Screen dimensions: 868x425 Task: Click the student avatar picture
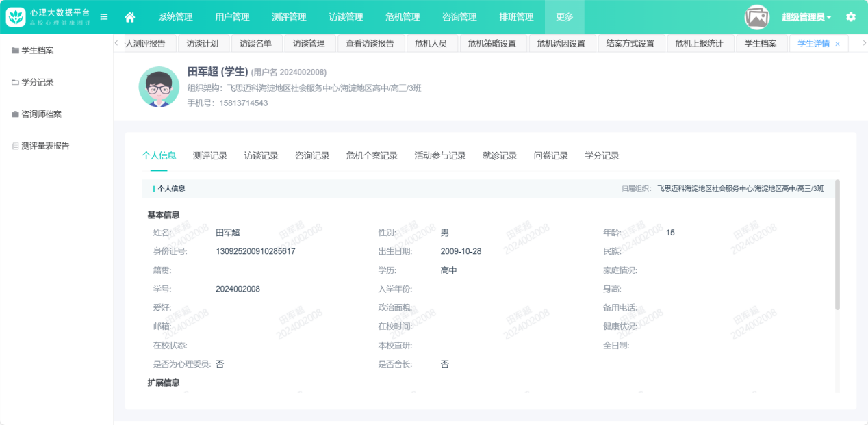click(x=159, y=87)
